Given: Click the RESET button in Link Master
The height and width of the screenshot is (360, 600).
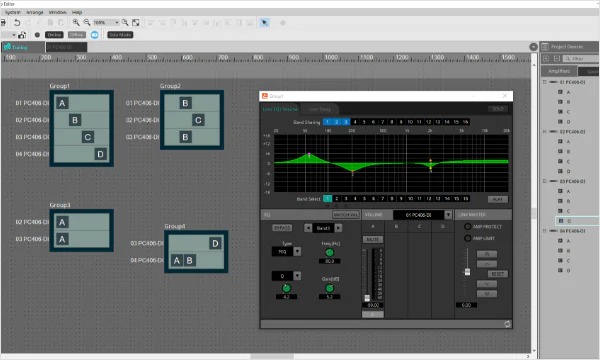Looking at the screenshot, I should point(497,274).
